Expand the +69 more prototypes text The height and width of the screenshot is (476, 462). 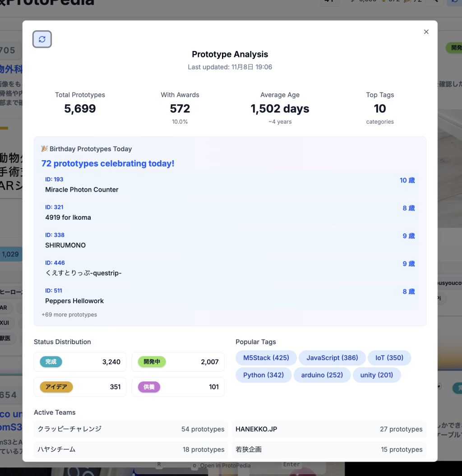pos(69,314)
